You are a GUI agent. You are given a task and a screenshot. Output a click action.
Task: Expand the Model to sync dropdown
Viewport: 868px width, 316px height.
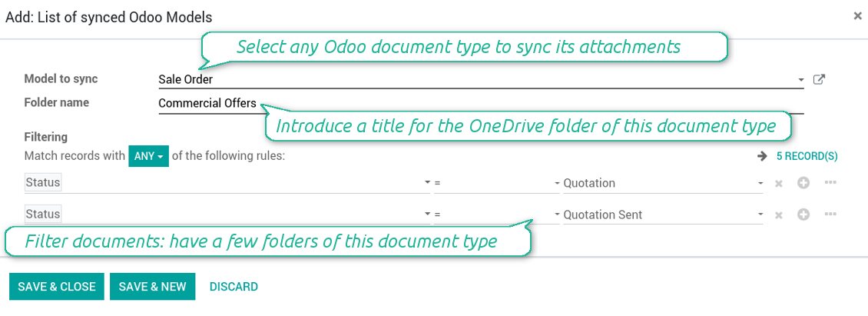[x=800, y=80]
